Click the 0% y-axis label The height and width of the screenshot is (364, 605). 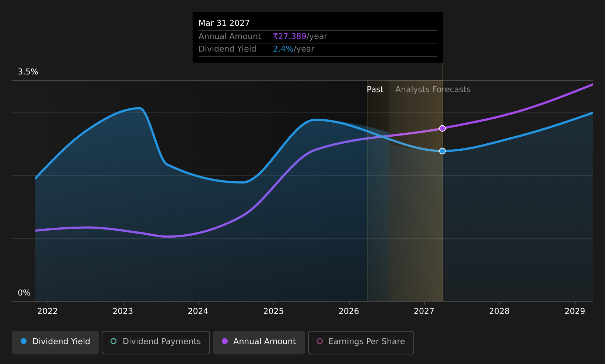[x=24, y=293]
